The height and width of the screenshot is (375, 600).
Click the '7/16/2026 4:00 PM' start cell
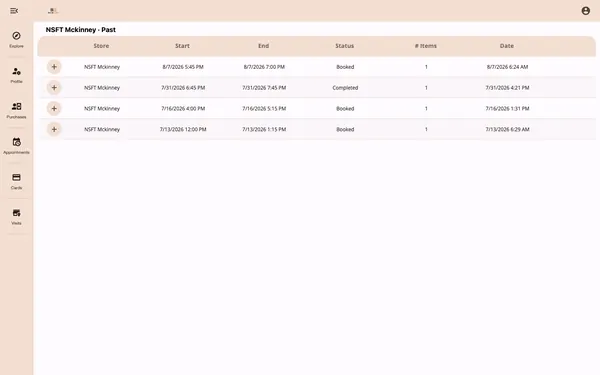(183, 108)
